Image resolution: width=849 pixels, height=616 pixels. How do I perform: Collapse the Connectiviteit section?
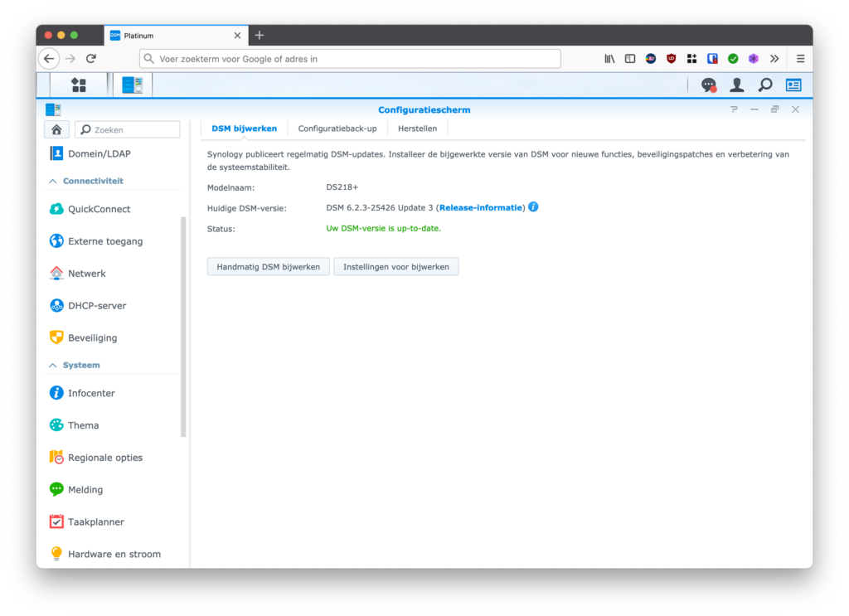click(x=53, y=181)
